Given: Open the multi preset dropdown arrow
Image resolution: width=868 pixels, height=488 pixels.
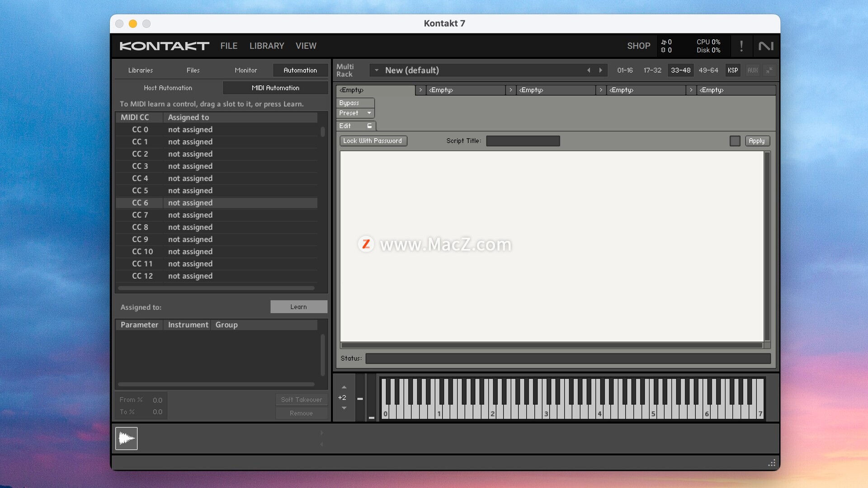Looking at the screenshot, I should [377, 70].
